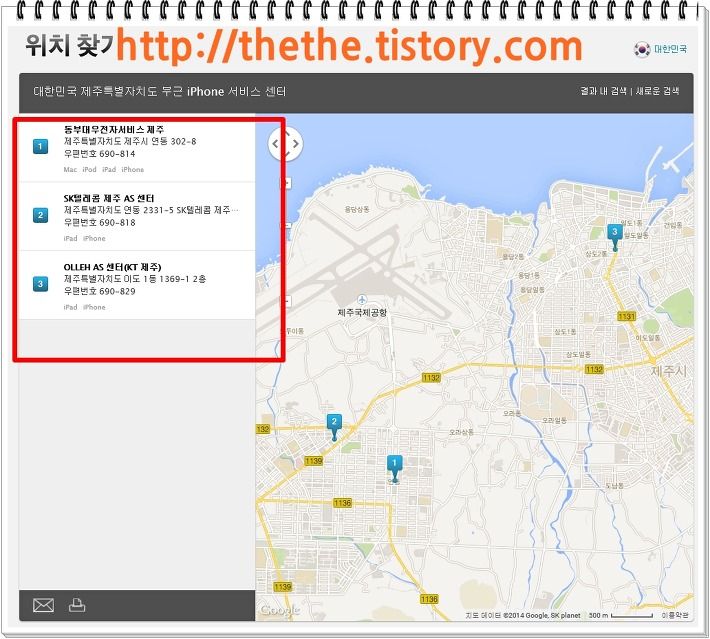The image size is (710, 639).
Task: Click 제주국제공항 label on map
Action: coord(362,312)
